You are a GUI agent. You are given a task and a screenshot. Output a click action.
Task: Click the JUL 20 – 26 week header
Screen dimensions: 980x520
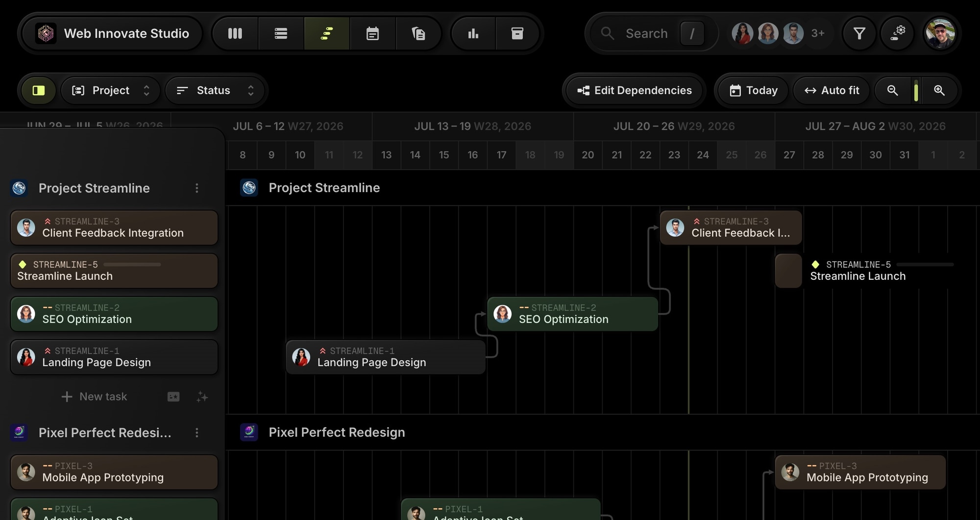[674, 126]
